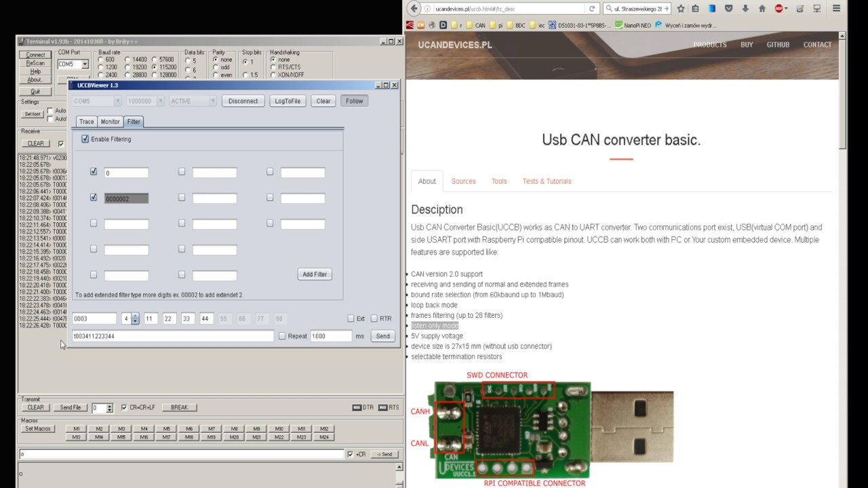Open the Firefox hamburger menu
The height and width of the screenshot is (488, 868).
836,9
